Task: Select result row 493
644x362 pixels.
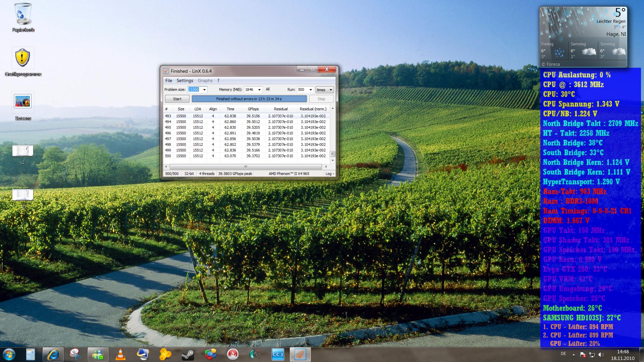Action: tap(246, 116)
